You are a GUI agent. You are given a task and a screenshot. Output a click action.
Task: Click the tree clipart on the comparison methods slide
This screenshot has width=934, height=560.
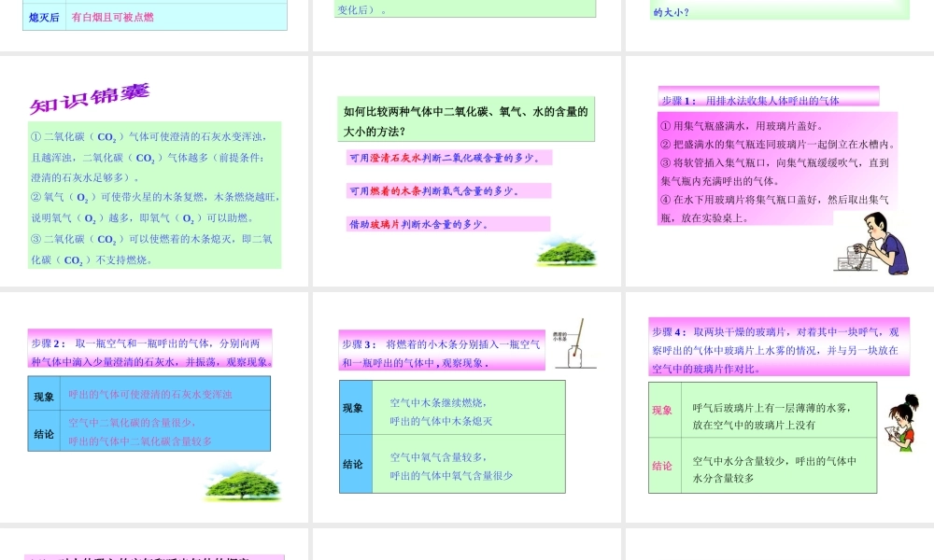[566, 252]
